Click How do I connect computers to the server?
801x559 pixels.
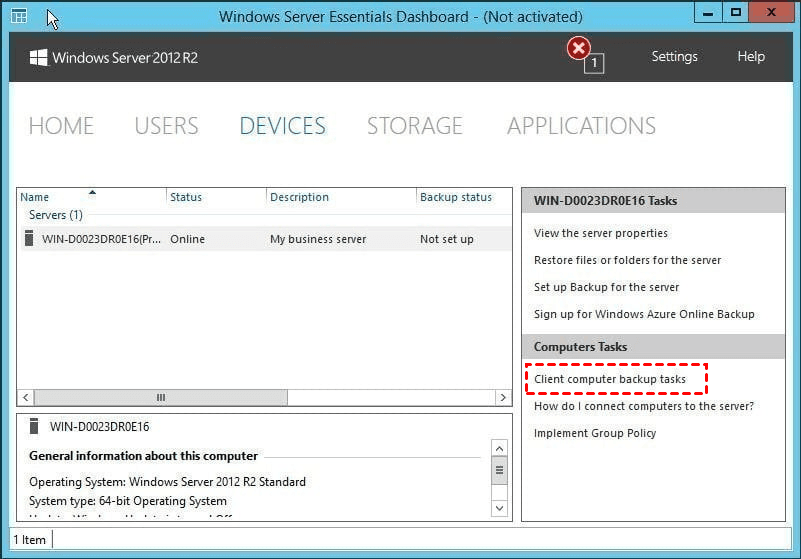[x=644, y=406]
